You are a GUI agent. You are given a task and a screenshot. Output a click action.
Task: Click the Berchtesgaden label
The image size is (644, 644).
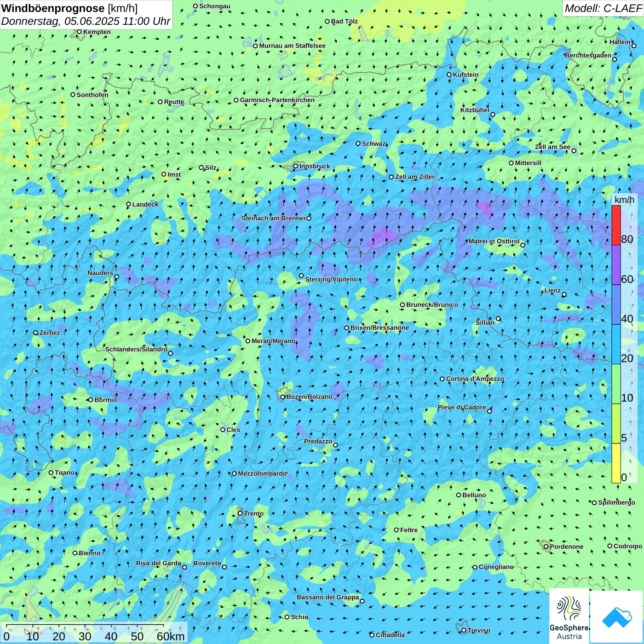tap(588, 55)
